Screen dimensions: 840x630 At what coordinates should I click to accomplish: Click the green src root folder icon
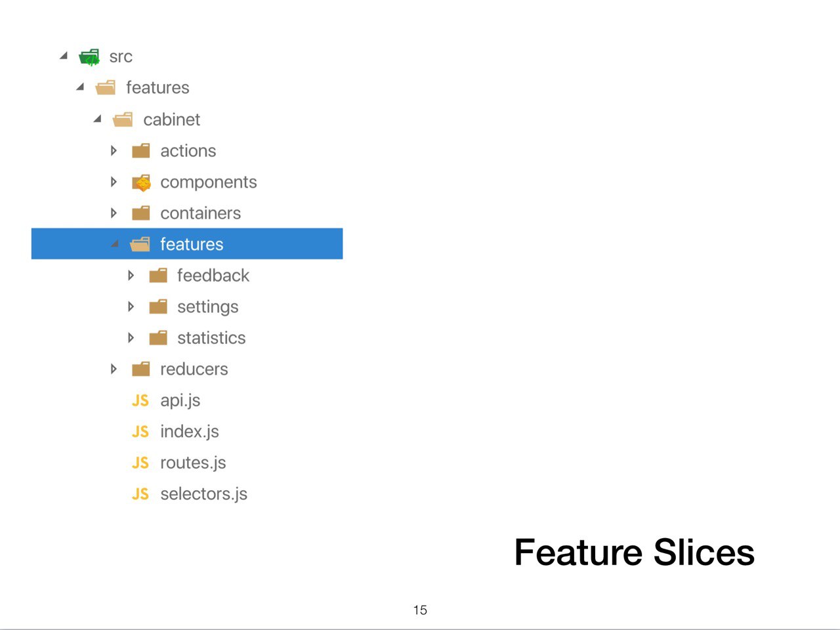89,57
